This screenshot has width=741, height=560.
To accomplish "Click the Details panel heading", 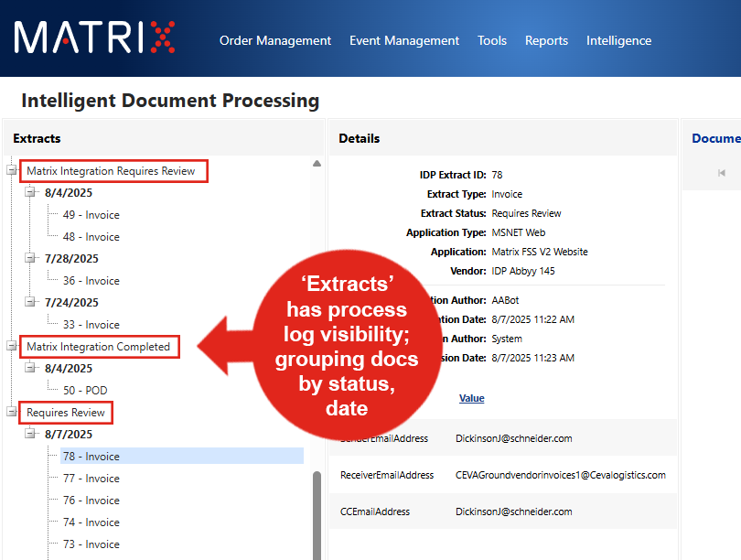I will pyautogui.click(x=360, y=138).
